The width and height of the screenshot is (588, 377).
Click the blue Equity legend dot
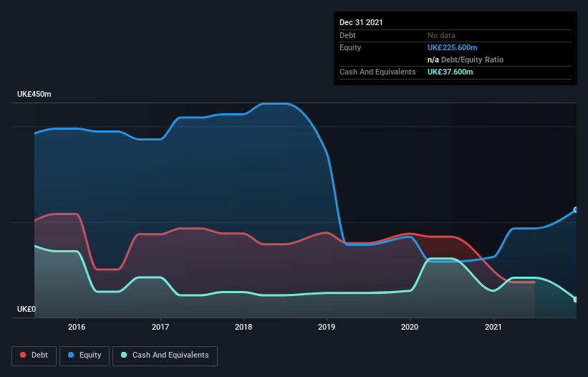pyautogui.click(x=71, y=355)
